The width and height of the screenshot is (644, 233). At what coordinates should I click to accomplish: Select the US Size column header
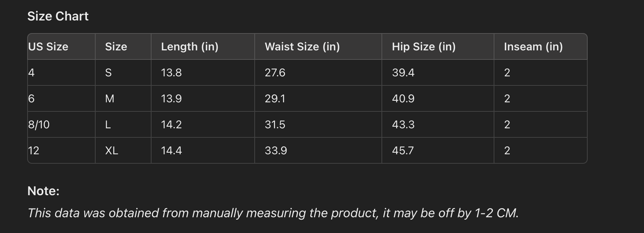point(48,47)
